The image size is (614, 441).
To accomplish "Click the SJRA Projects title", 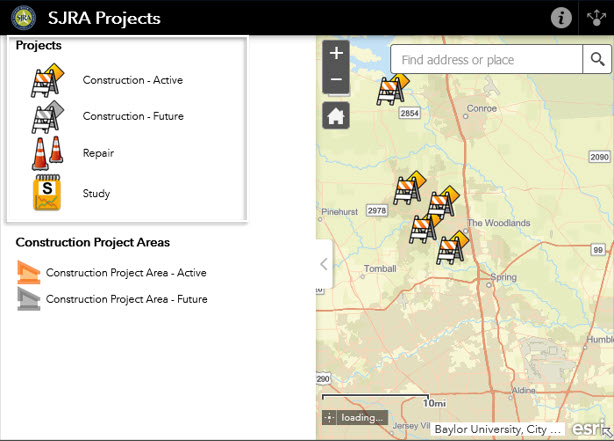I will click(104, 18).
